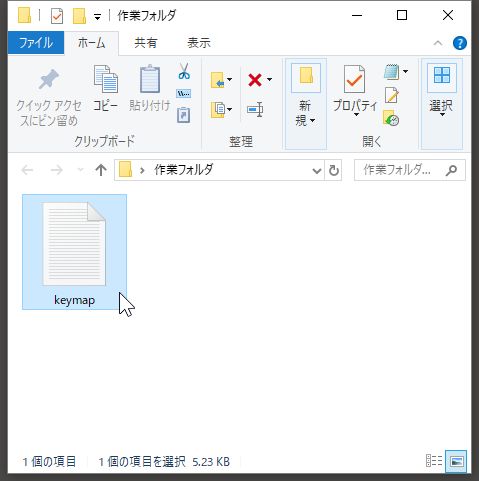Open the ファイル menu tab
This screenshot has height=481, width=479.
pyautogui.click(x=36, y=43)
